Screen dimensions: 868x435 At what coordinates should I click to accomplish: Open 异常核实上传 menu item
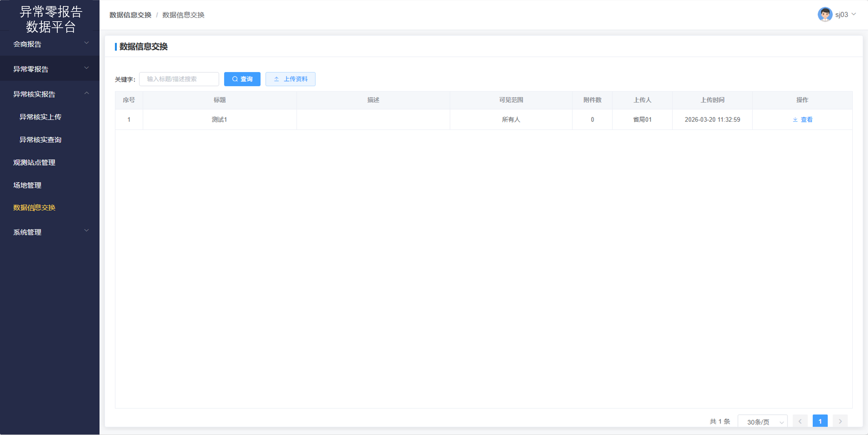(x=41, y=117)
